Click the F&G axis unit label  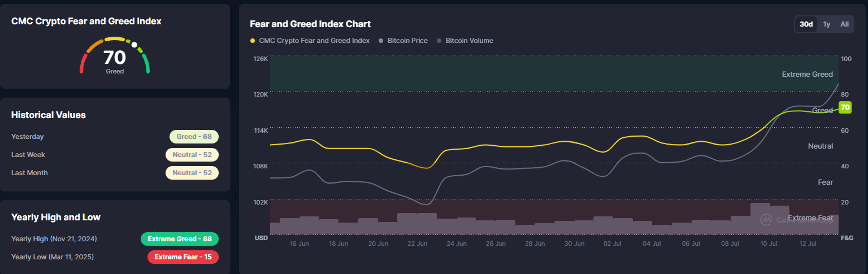pyautogui.click(x=847, y=238)
